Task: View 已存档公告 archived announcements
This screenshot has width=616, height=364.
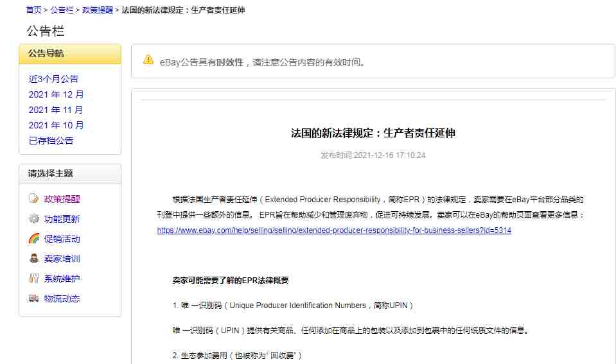Action: coord(51,141)
